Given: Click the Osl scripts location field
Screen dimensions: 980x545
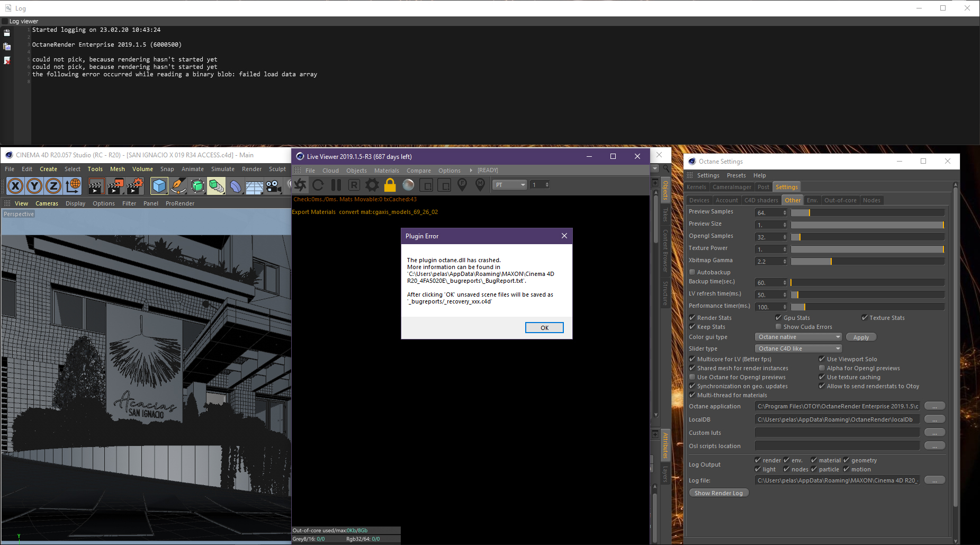Looking at the screenshot, I should point(837,446).
